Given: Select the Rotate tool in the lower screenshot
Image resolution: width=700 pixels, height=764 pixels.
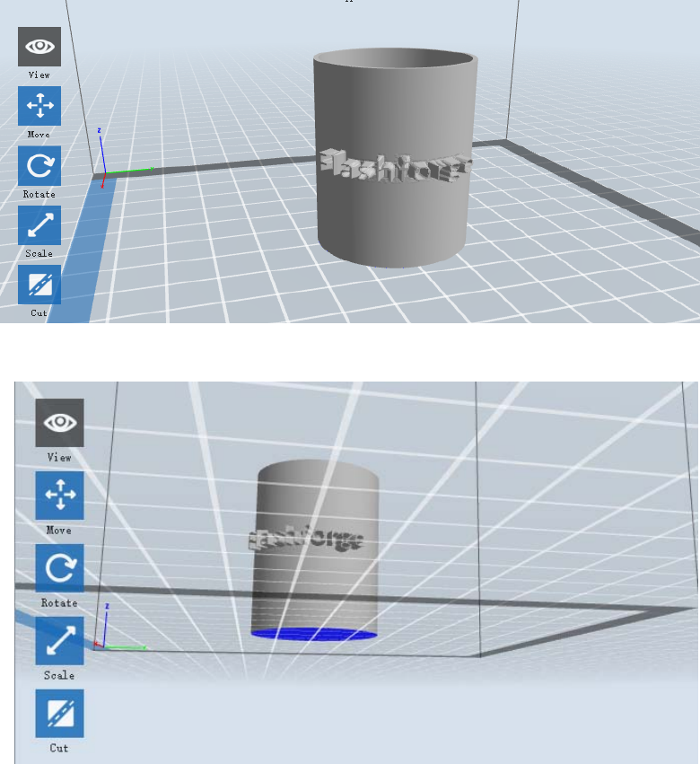Looking at the screenshot, I should (x=59, y=568).
